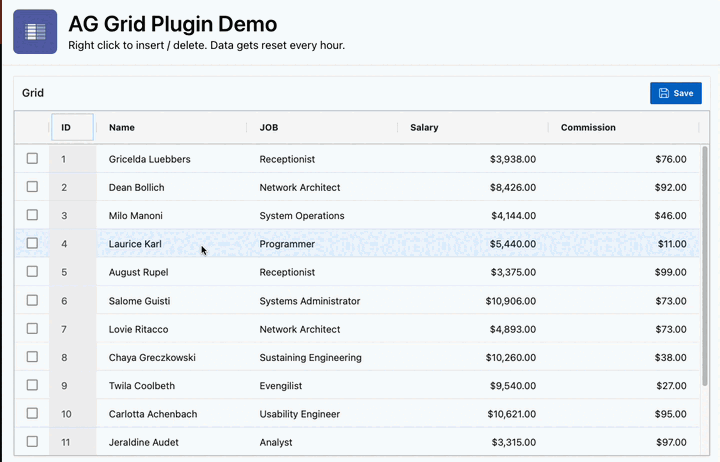This screenshot has height=462, width=720.
Task: Click the Milo Manoni name cell
Action: click(x=172, y=215)
